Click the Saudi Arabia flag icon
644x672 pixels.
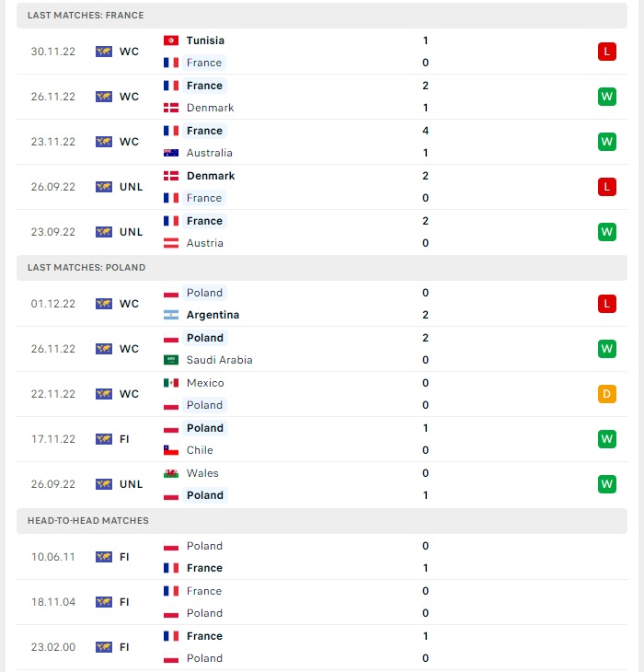(171, 360)
